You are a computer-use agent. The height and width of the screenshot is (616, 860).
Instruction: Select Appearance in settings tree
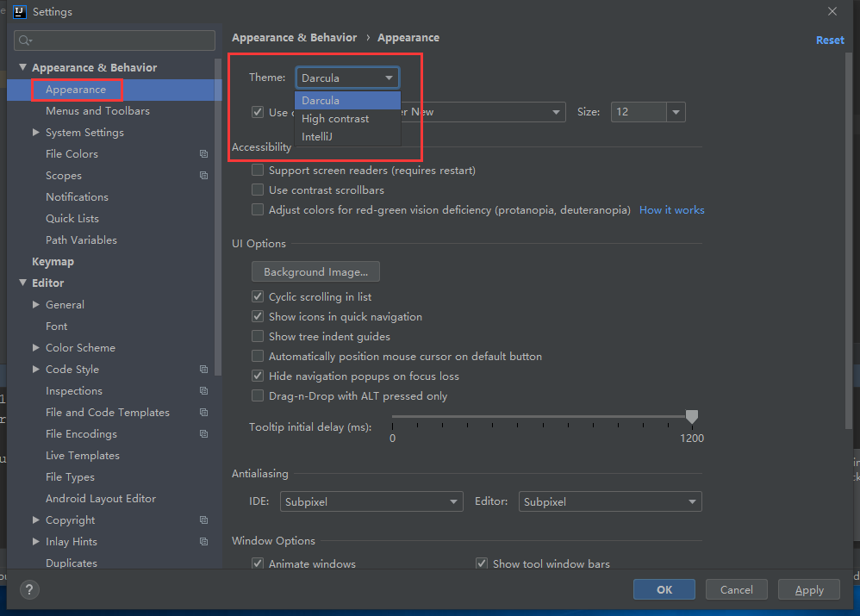tap(76, 90)
